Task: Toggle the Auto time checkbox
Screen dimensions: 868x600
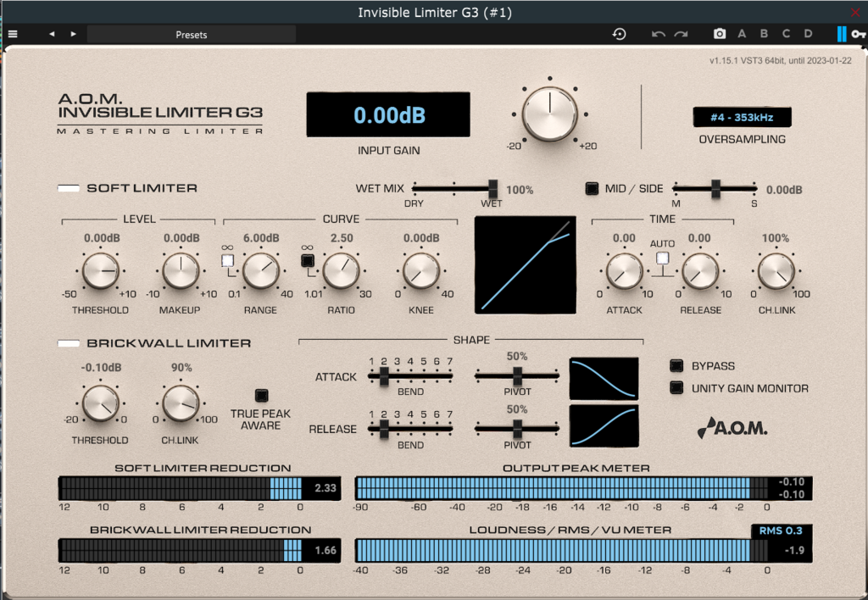Action: [x=662, y=258]
